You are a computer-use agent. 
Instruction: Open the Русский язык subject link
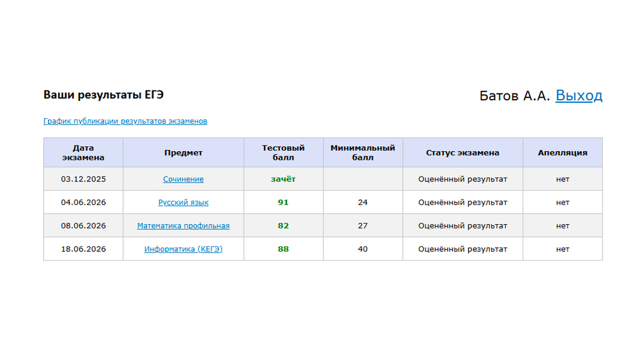(x=183, y=202)
